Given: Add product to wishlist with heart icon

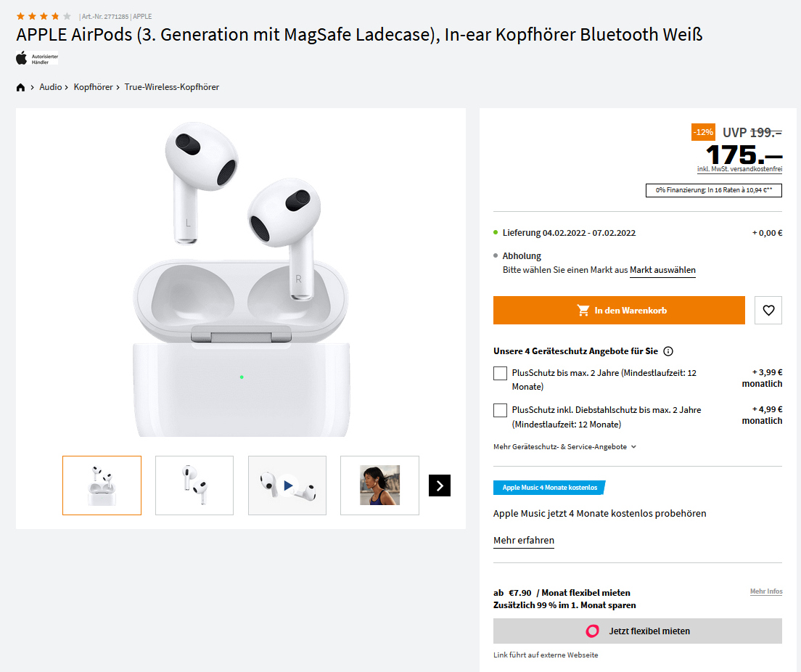Looking at the screenshot, I should click(x=768, y=311).
